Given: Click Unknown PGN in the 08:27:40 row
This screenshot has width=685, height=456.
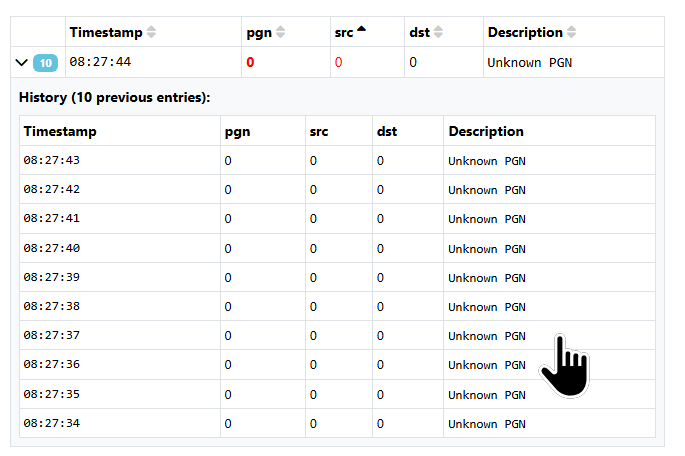Looking at the screenshot, I should 486,248.
